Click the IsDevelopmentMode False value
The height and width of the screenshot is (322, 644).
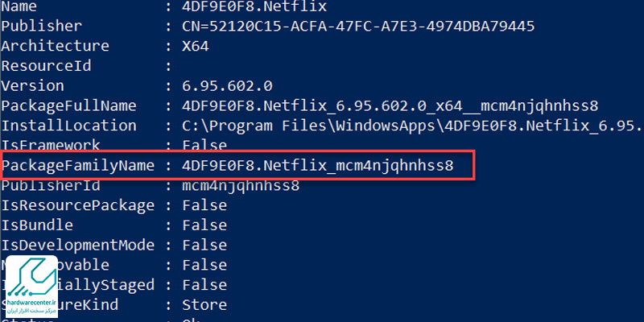click(x=204, y=246)
